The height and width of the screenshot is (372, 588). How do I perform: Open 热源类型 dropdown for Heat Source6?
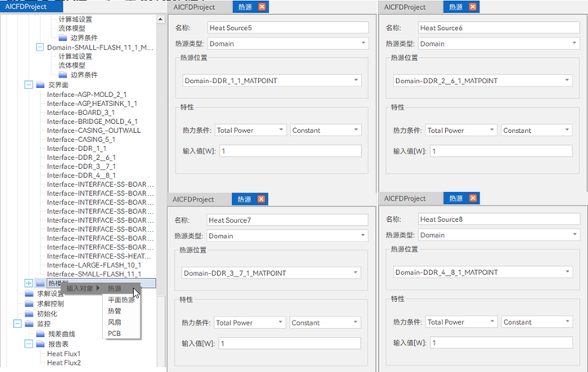click(499, 43)
